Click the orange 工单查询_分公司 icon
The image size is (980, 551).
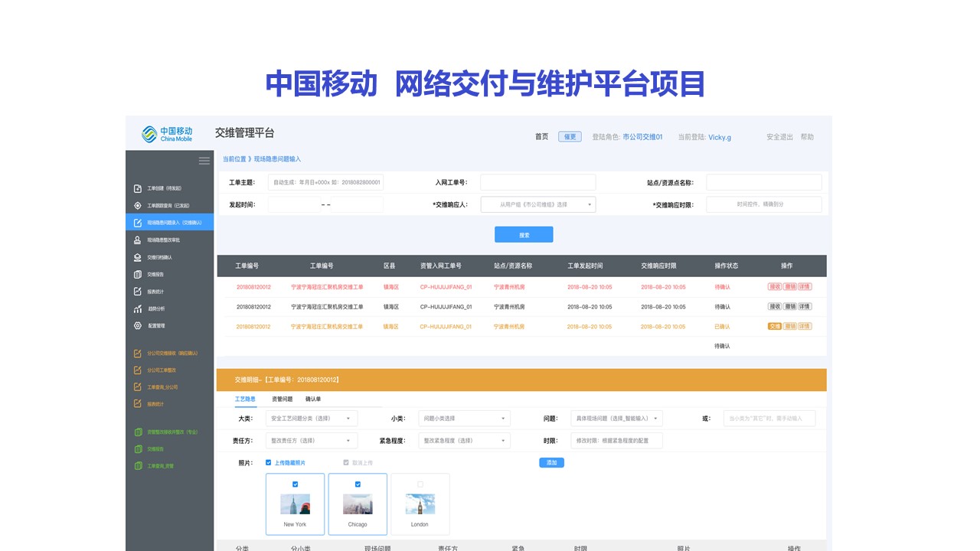138,387
